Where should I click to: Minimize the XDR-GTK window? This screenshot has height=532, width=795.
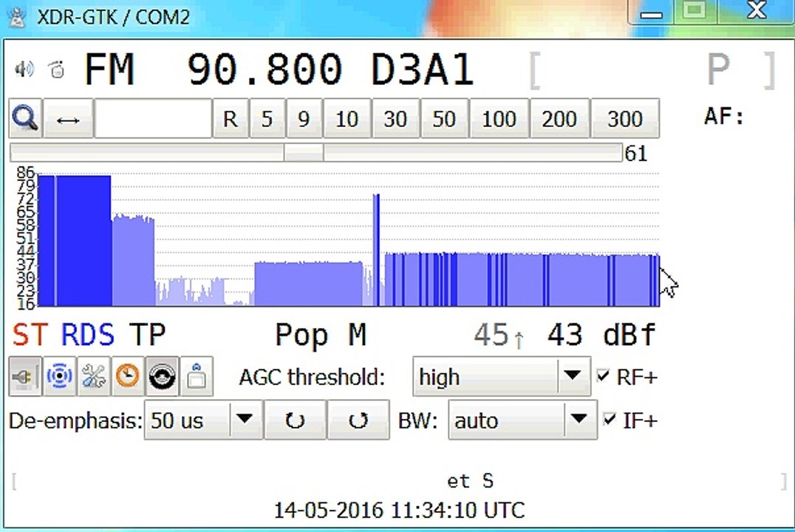coord(652,12)
